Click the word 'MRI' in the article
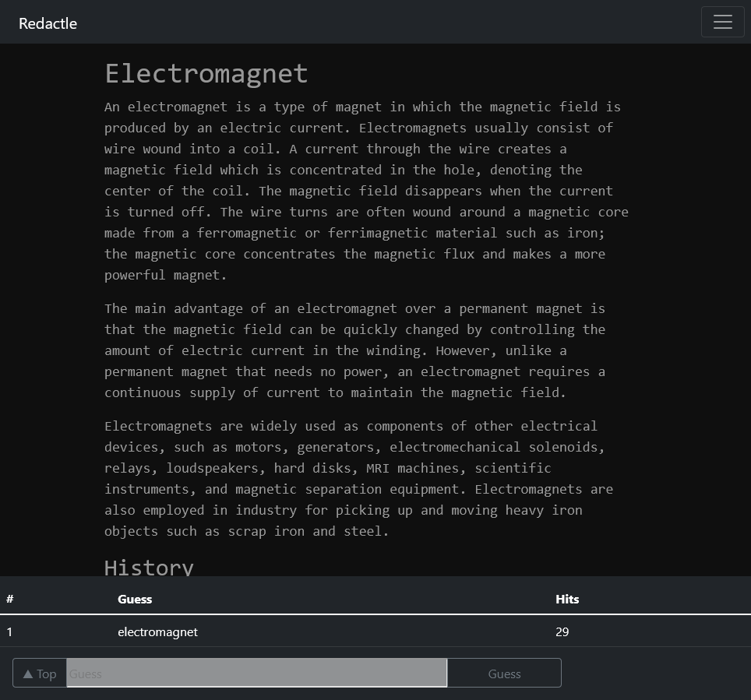751x700 pixels. click(378, 468)
